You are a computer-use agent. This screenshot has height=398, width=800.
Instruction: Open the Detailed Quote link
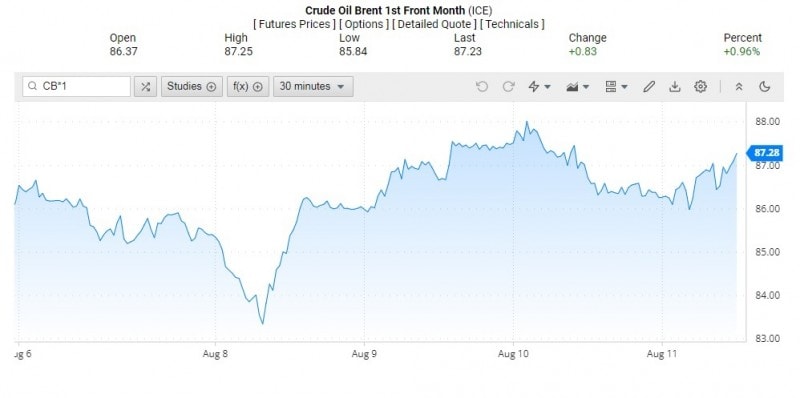[434, 24]
